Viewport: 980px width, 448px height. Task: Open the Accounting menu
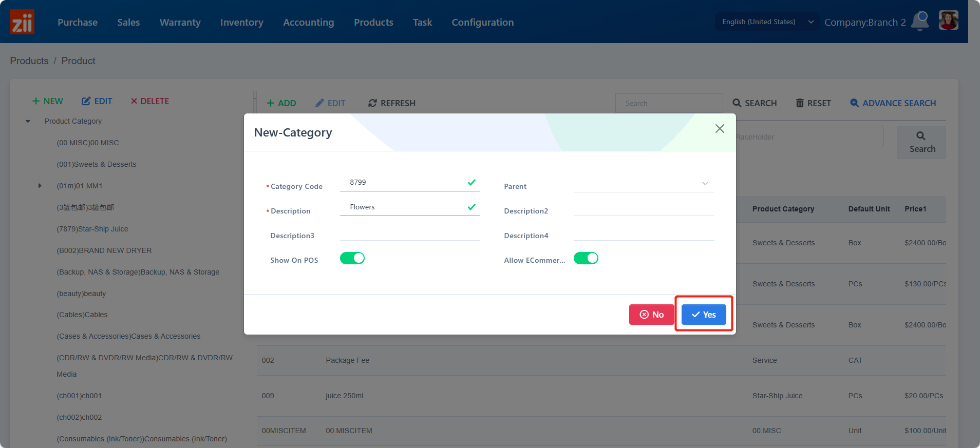coord(308,22)
